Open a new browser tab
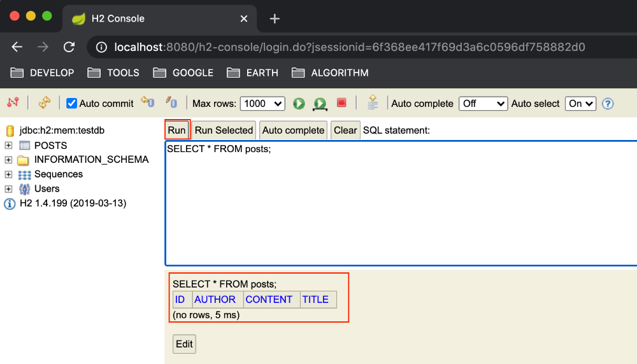Viewport: 637px width, 364px height. coord(275,18)
